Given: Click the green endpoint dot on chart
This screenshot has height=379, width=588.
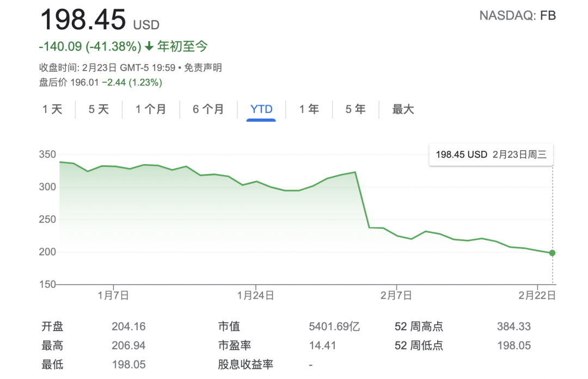Looking at the screenshot, I should coord(552,253).
